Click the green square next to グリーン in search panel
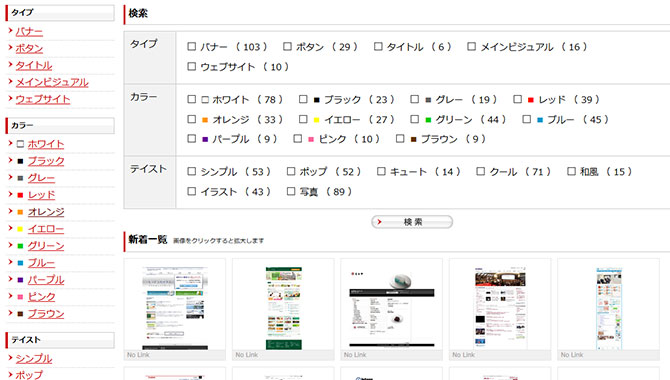Screen dimensions: 670x380 tap(428, 120)
